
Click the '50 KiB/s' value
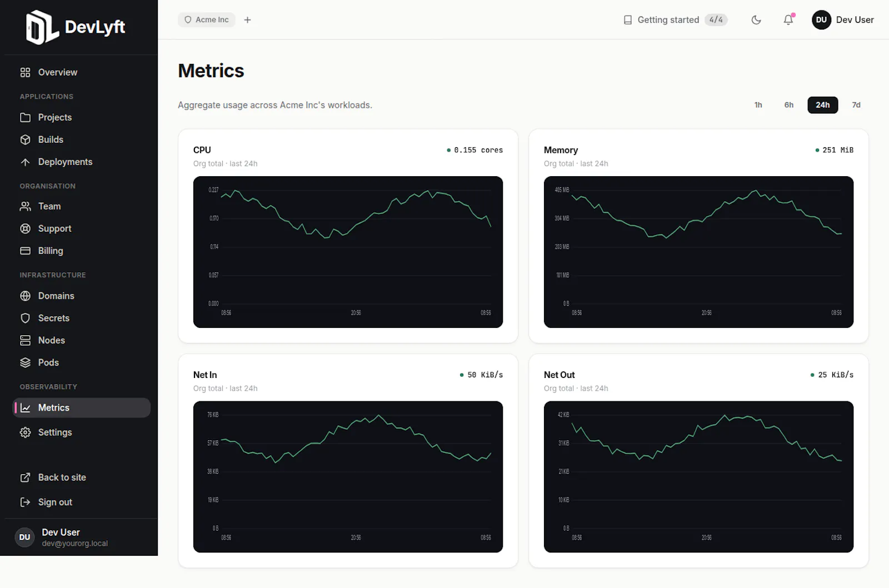[x=485, y=375]
